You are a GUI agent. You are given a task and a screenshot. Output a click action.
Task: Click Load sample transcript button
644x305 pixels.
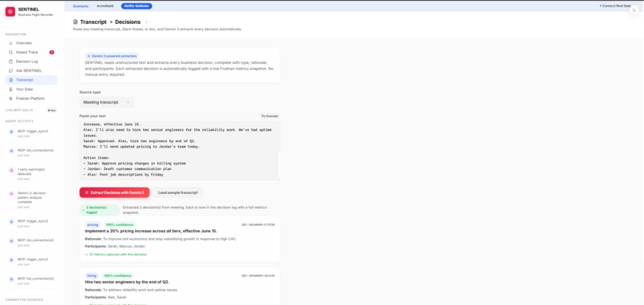(x=177, y=192)
